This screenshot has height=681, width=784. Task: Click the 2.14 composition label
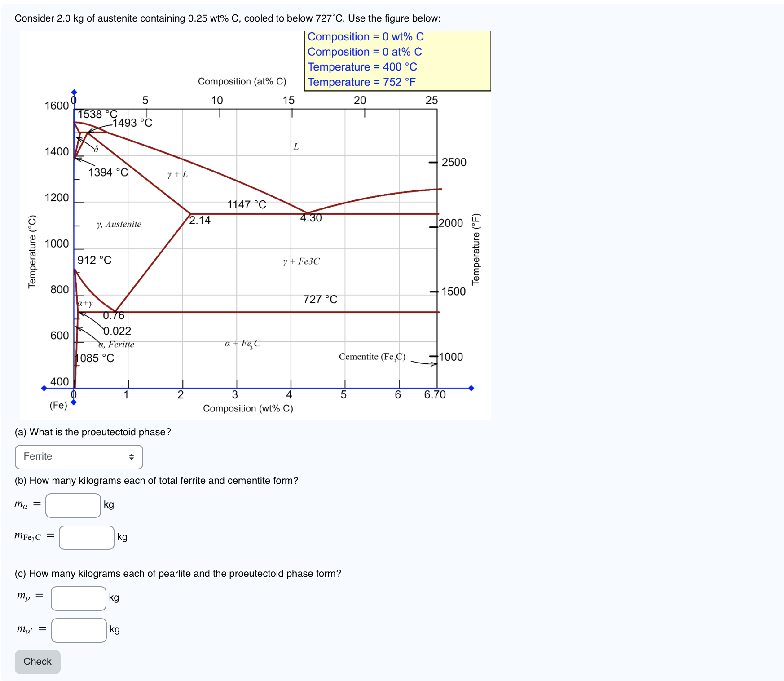[x=200, y=220]
